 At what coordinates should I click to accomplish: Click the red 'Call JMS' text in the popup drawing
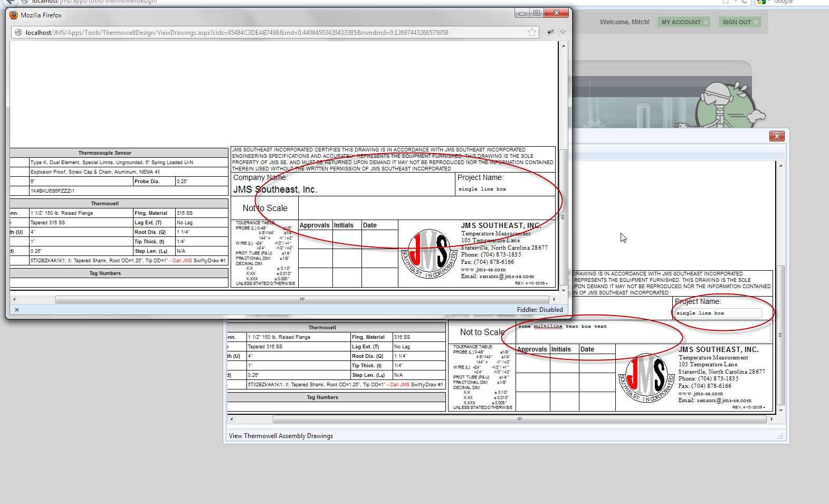[182, 261]
